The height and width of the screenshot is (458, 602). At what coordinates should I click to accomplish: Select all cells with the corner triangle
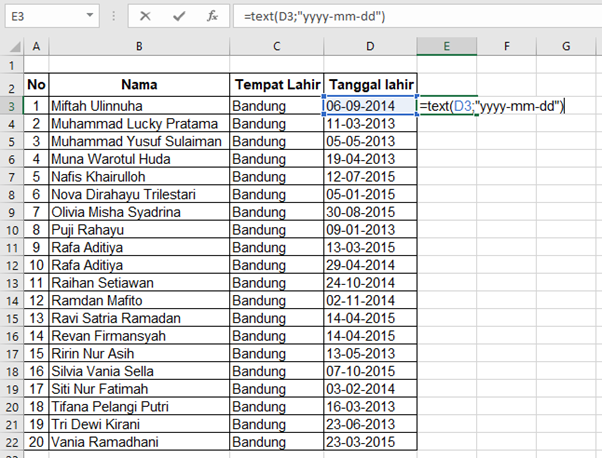click(15, 46)
